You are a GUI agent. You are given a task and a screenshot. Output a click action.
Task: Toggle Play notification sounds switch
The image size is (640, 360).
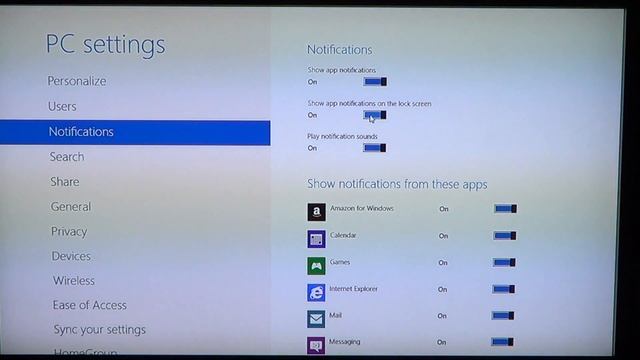(375, 148)
